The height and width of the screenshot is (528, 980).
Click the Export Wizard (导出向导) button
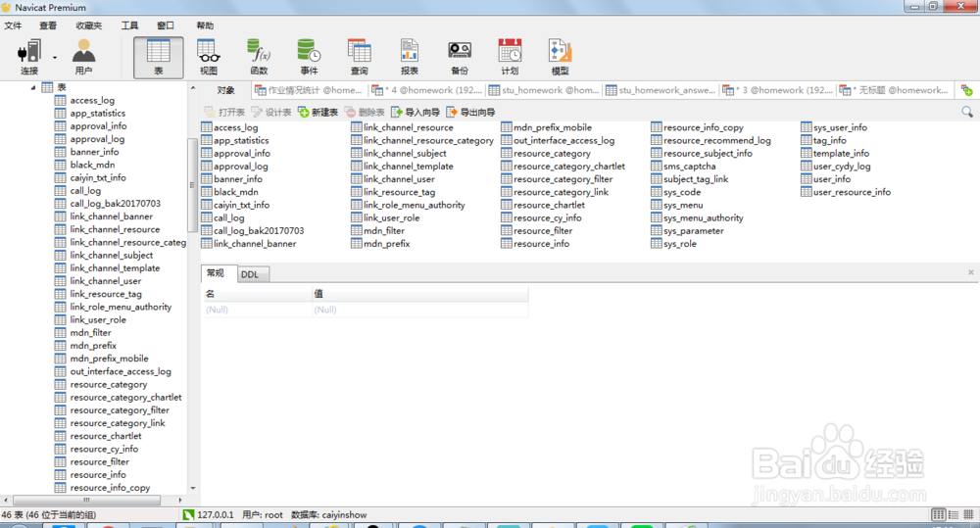click(470, 112)
